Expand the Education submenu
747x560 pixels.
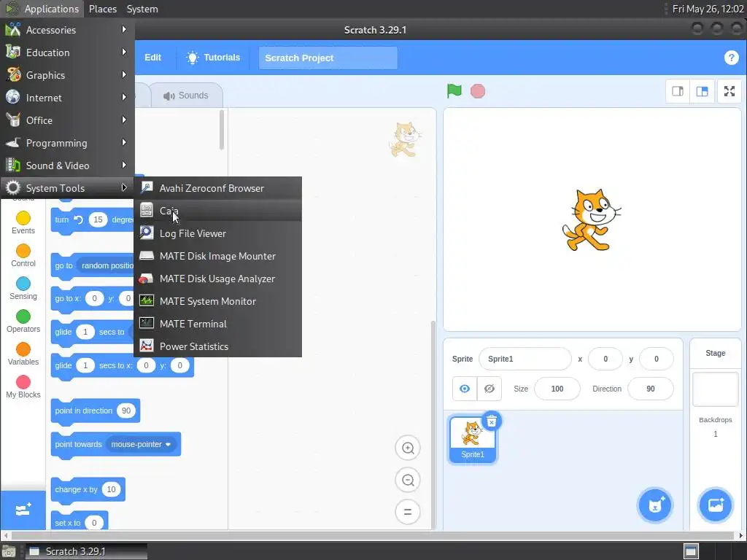click(x=67, y=52)
